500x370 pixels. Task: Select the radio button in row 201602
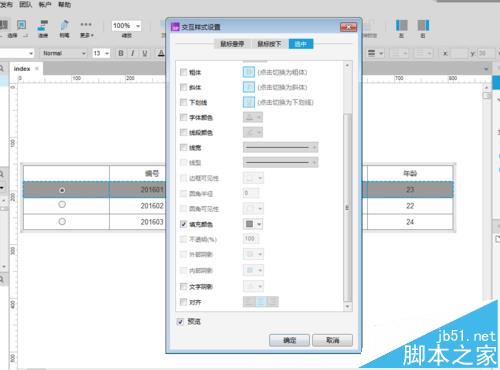tap(62, 205)
